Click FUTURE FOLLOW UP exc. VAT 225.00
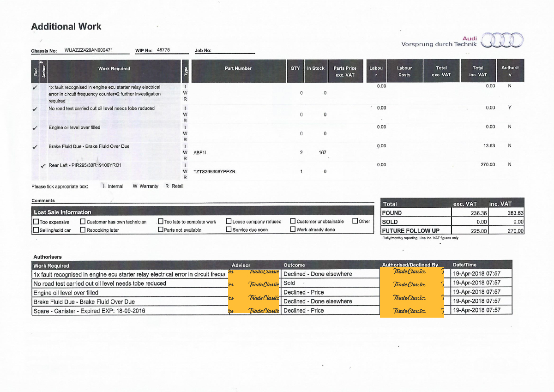This screenshot has width=554, height=392. click(478, 231)
